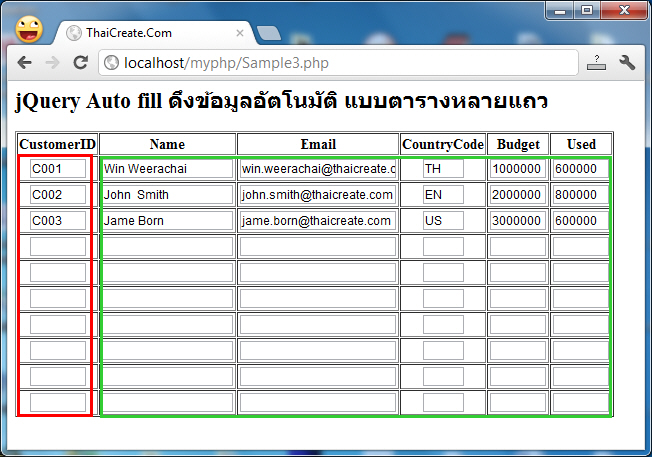Click the CustomerID column header
The height and width of the screenshot is (457, 652).
click(x=57, y=144)
